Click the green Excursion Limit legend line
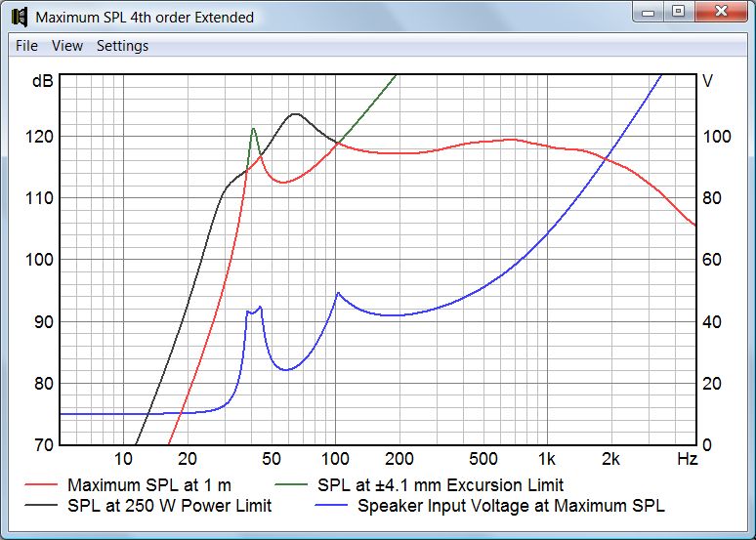 pyautogui.click(x=290, y=484)
